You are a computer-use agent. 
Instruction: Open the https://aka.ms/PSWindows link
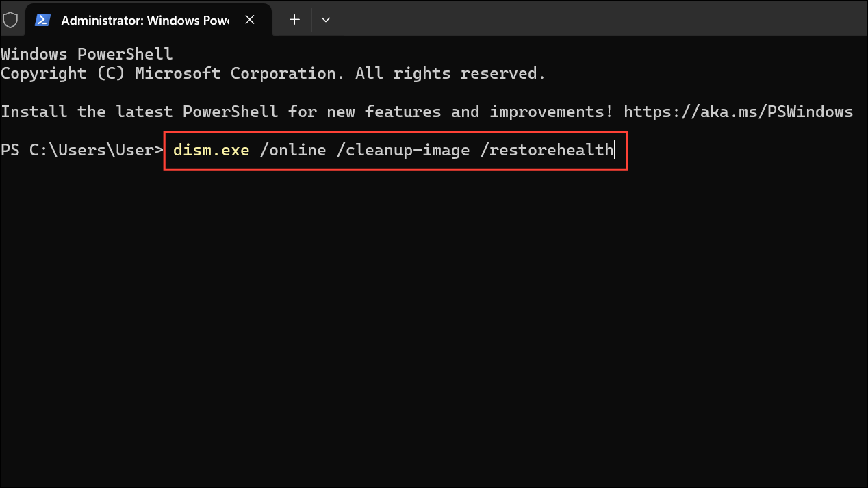[739, 112]
